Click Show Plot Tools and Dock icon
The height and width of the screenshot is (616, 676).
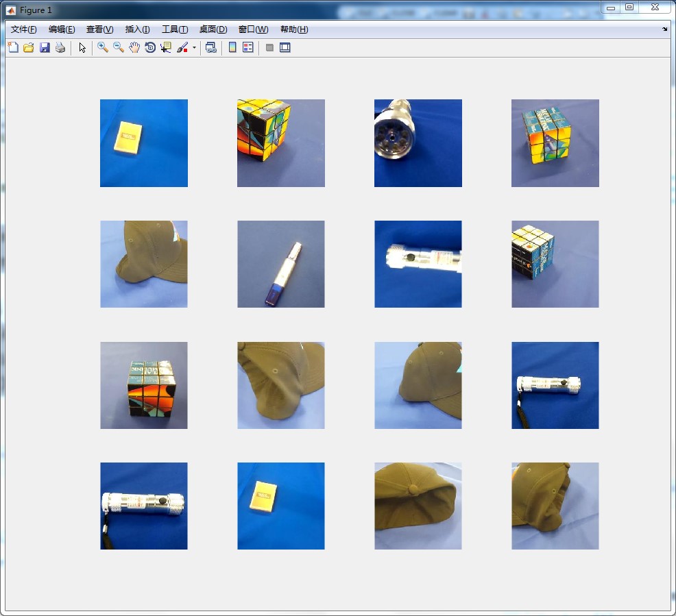coord(285,47)
